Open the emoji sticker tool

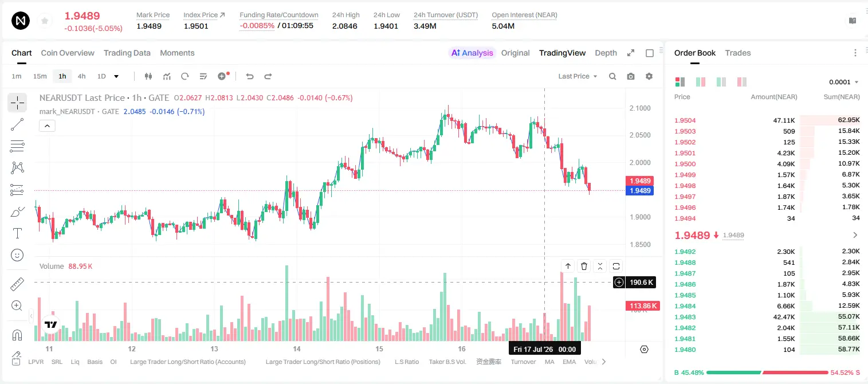[x=17, y=255]
